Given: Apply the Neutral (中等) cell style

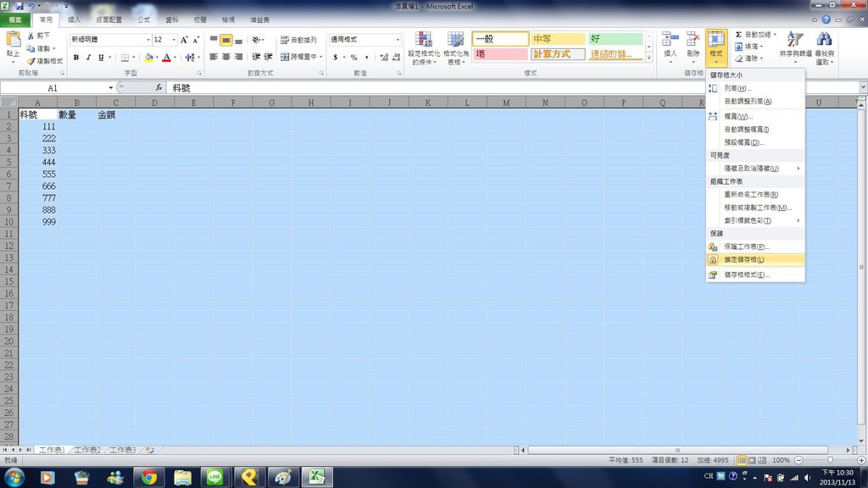Looking at the screenshot, I should tap(558, 39).
